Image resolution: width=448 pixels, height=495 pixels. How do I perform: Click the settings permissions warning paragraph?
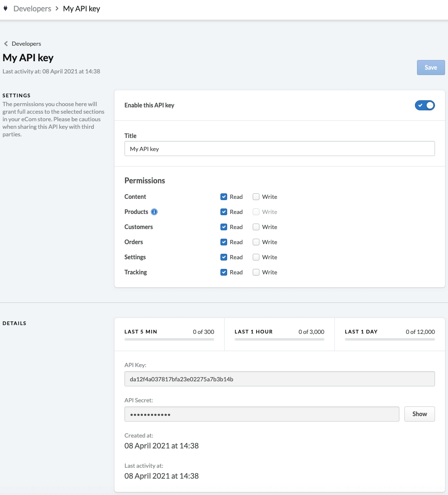point(53,119)
